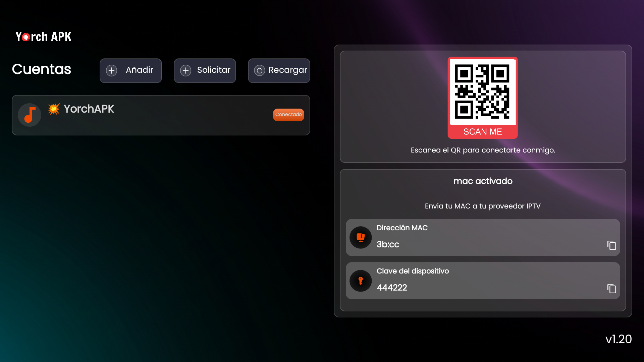Click the orange music note account icon

tap(30, 115)
